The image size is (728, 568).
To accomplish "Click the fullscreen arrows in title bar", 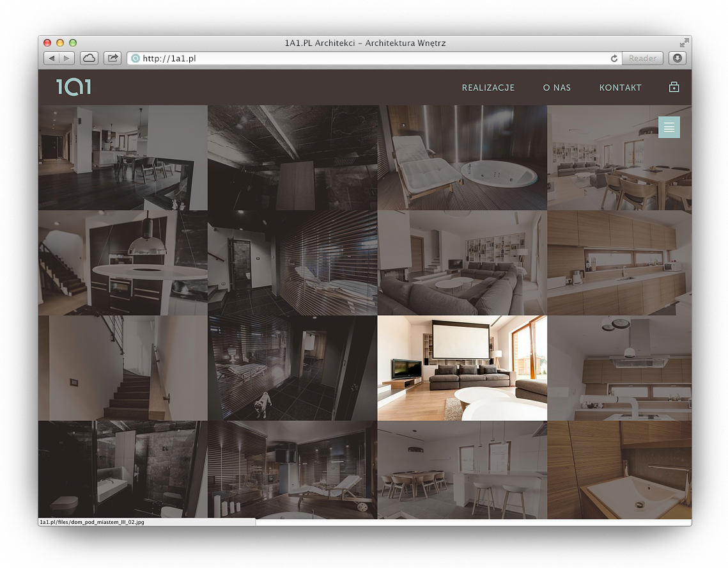I will (684, 43).
